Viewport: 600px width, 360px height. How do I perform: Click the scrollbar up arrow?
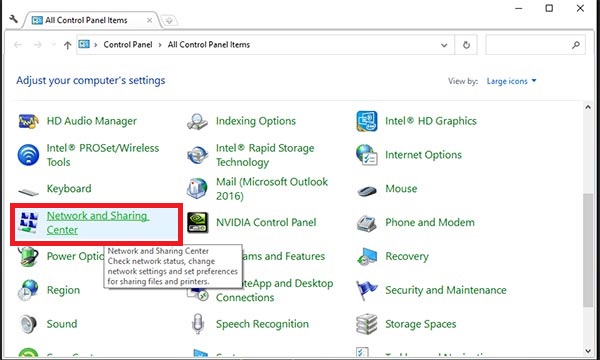coord(588,107)
